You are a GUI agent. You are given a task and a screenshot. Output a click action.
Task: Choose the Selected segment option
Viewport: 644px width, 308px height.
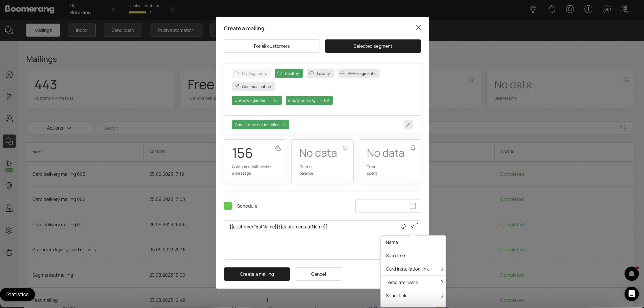[373, 46]
